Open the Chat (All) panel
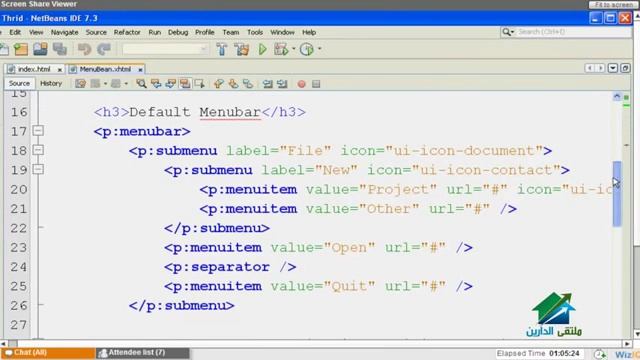The height and width of the screenshot is (360, 640). tap(48, 353)
